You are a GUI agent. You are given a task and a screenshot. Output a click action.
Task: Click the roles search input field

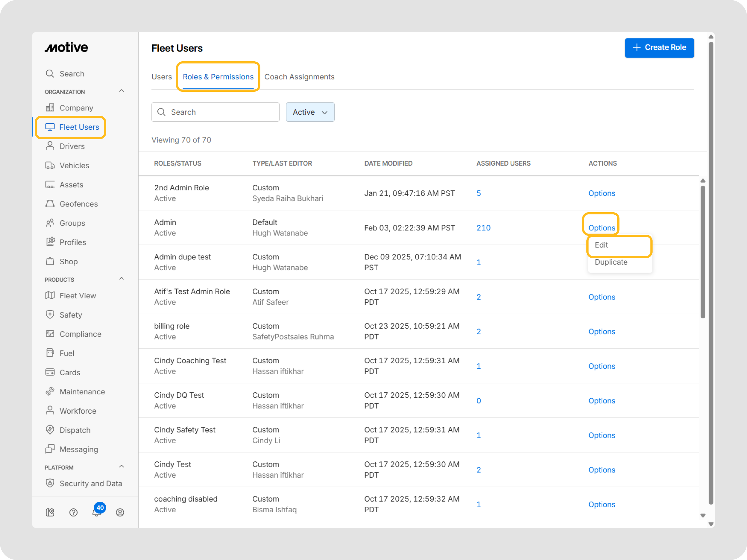point(221,112)
